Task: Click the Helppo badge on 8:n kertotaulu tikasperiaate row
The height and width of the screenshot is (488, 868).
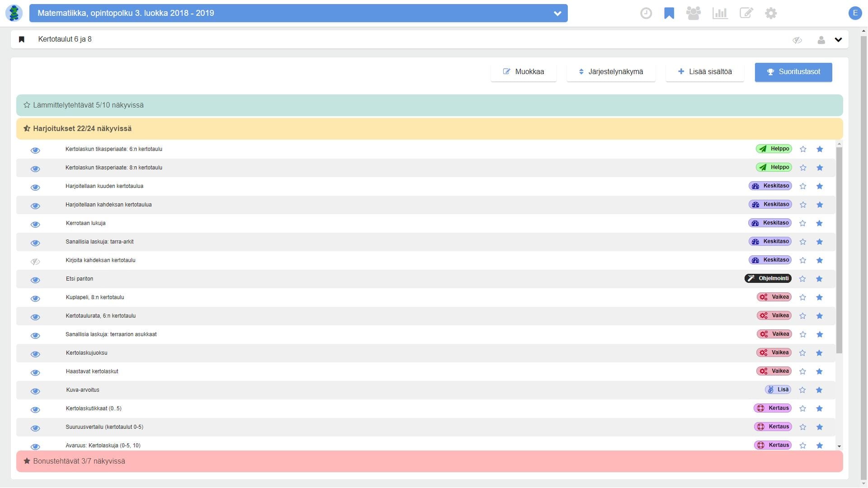Action: 774,167
